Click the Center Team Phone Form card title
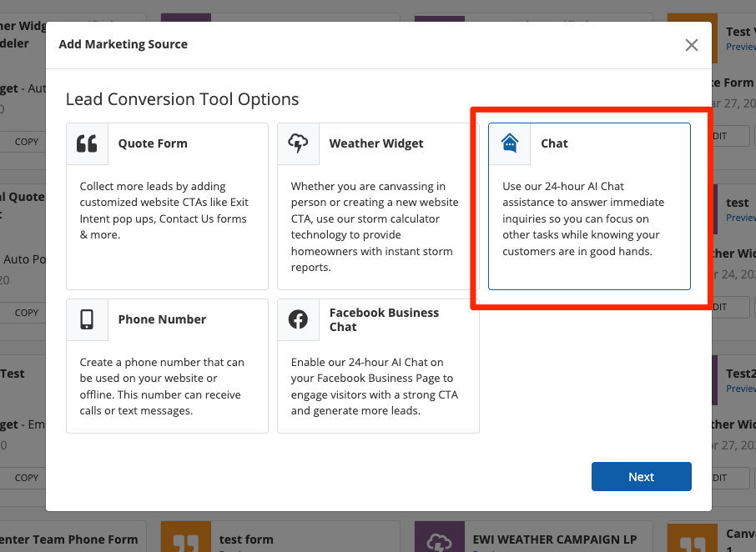The height and width of the screenshot is (552, 756). [69, 539]
